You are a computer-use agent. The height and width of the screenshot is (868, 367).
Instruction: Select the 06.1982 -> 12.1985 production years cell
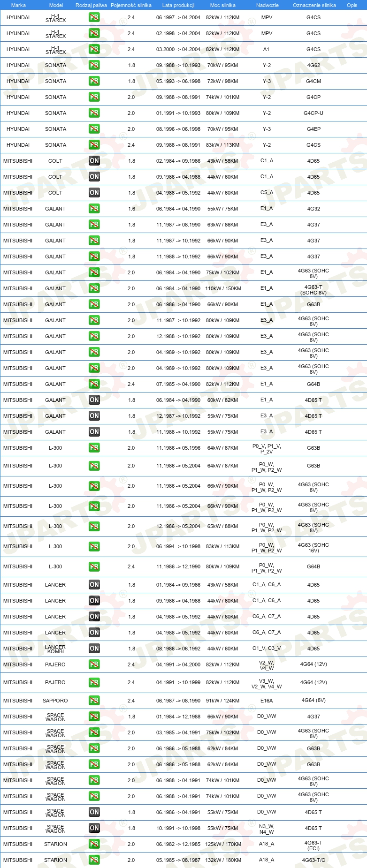[x=178, y=844]
